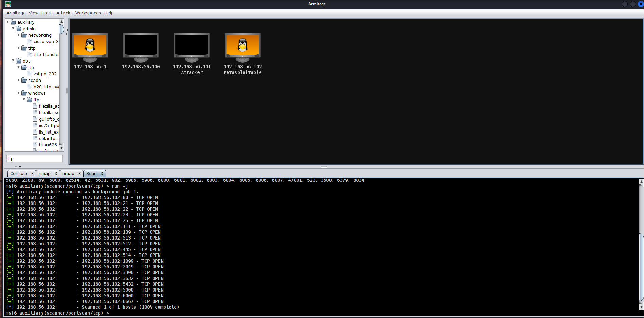Click the 192.168.56.102:3306 TCP OPEN line
Image resolution: width=644 pixels, height=318 pixels.
pyautogui.click(x=85, y=273)
